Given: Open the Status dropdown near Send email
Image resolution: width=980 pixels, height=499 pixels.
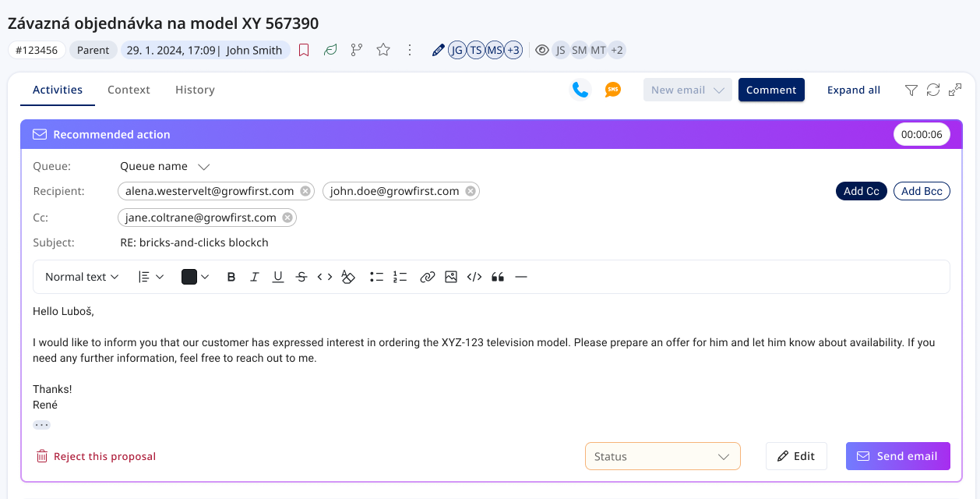Looking at the screenshot, I should (662, 456).
